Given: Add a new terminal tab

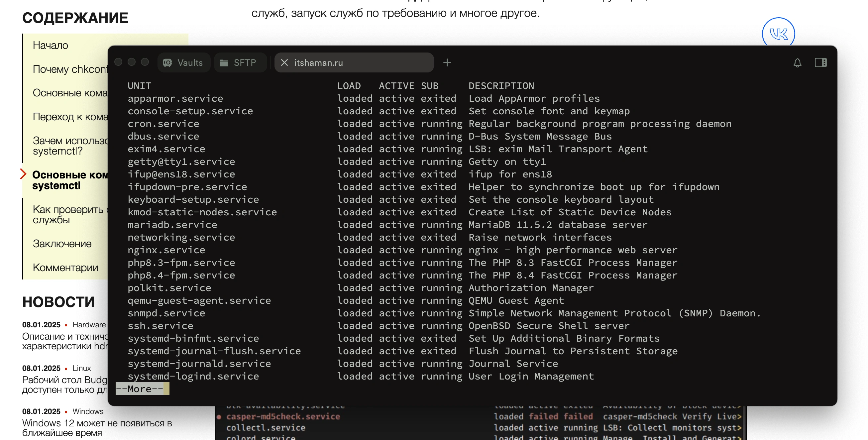Looking at the screenshot, I should pyautogui.click(x=447, y=63).
